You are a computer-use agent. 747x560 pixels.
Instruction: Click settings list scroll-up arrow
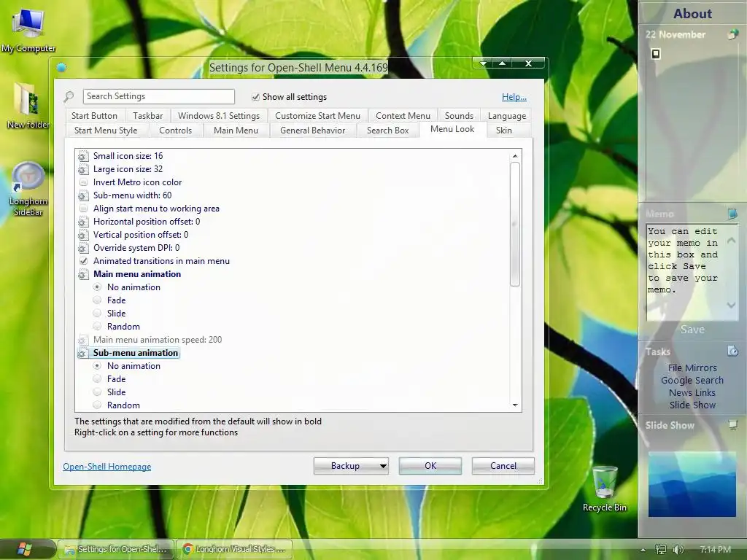pyautogui.click(x=515, y=156)
